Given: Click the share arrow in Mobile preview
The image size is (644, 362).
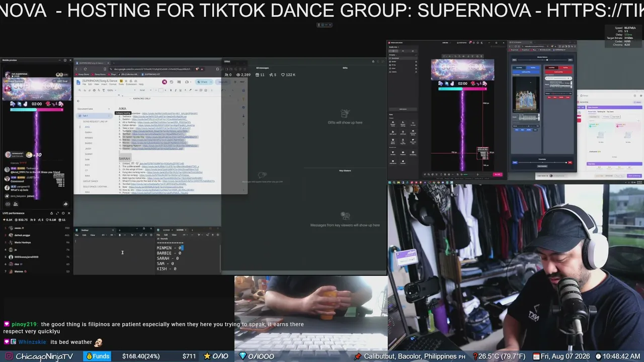Looking at the screenshot, I should tap(65, 204).
